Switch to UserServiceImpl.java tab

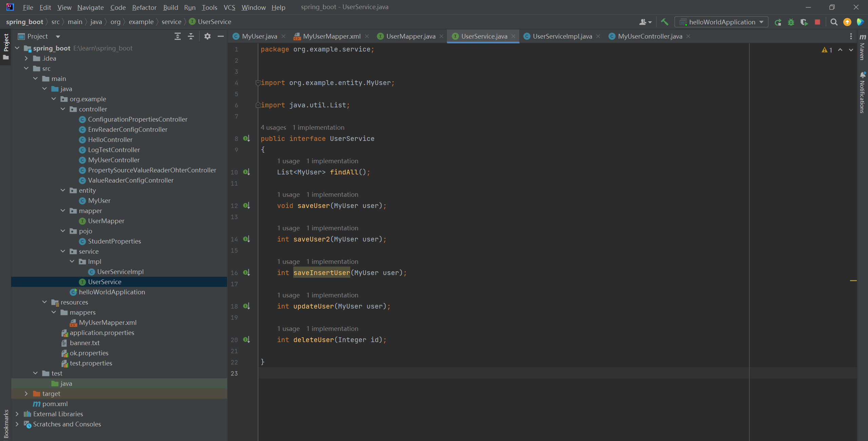tap(562, 36)
